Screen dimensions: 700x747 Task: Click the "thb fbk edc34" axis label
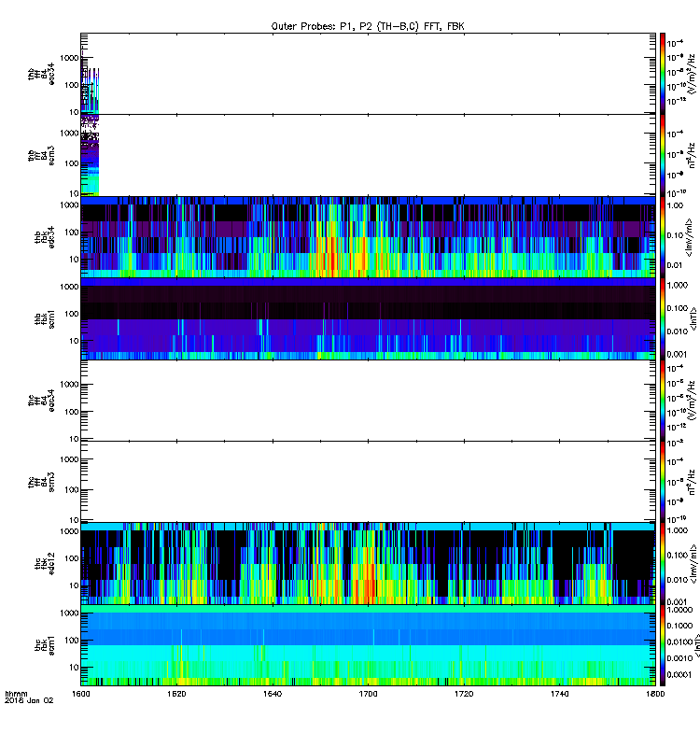[x=44, y=237]
